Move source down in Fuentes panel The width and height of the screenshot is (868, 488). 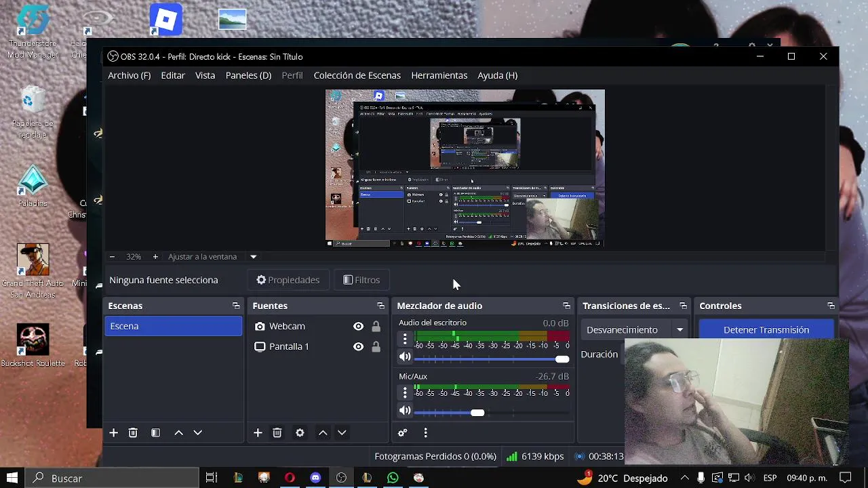coord(342,432)
